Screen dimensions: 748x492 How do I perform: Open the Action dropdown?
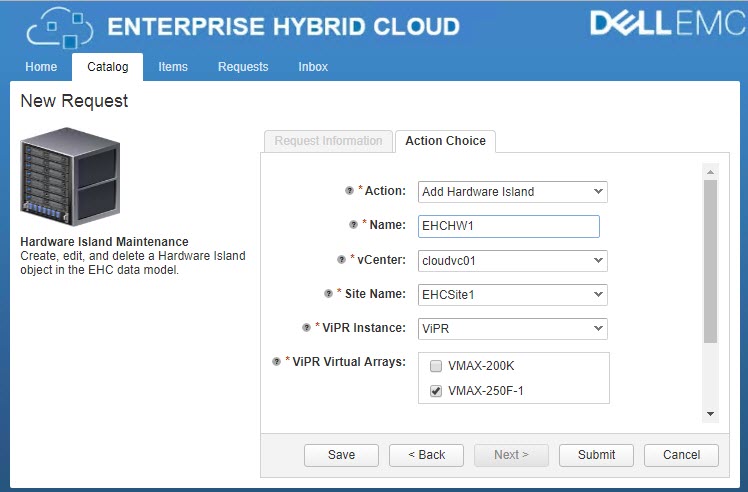point(511,192)
